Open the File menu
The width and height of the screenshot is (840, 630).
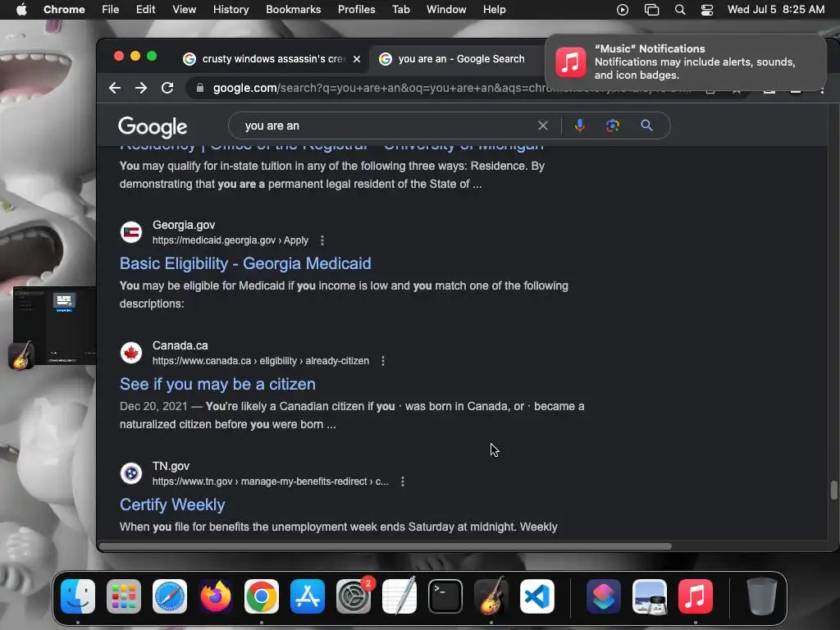(111, 10)
